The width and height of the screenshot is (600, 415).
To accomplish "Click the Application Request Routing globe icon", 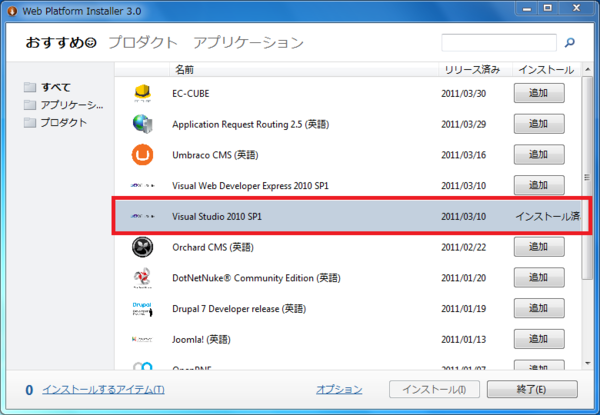I will click(143, 124).
